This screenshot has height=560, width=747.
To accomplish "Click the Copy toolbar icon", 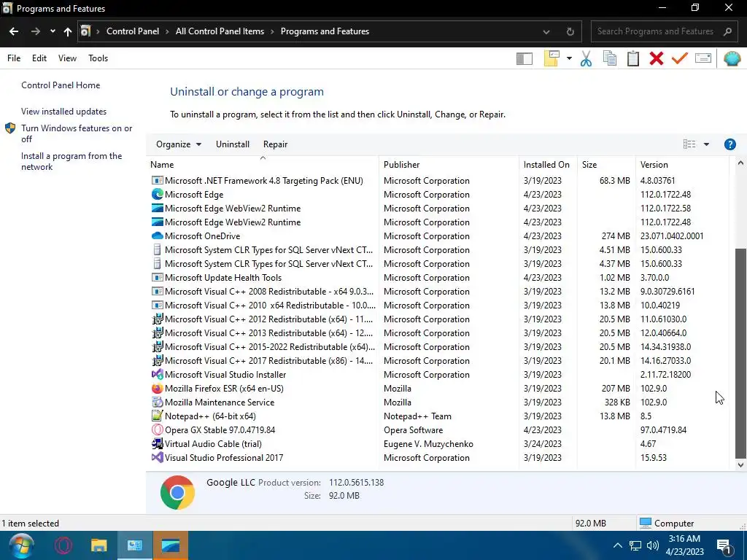I will click(x=610, y=58).
